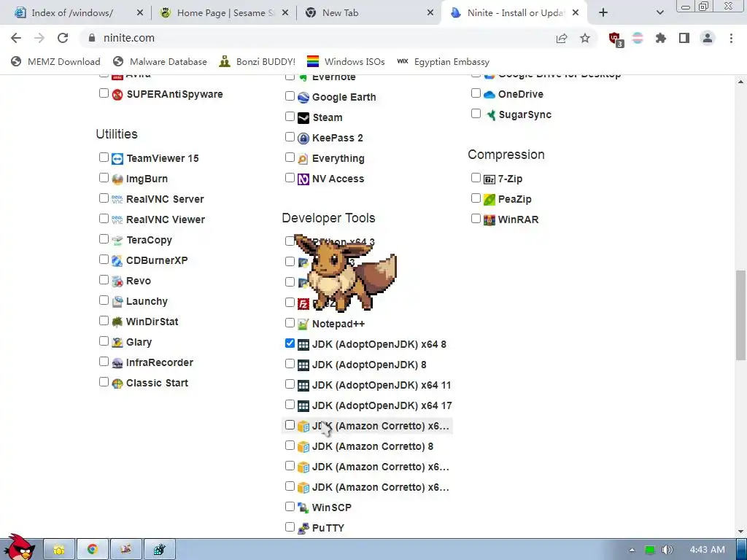Click the PuTTY icon
Screen dimensions: 747x560
303,528
